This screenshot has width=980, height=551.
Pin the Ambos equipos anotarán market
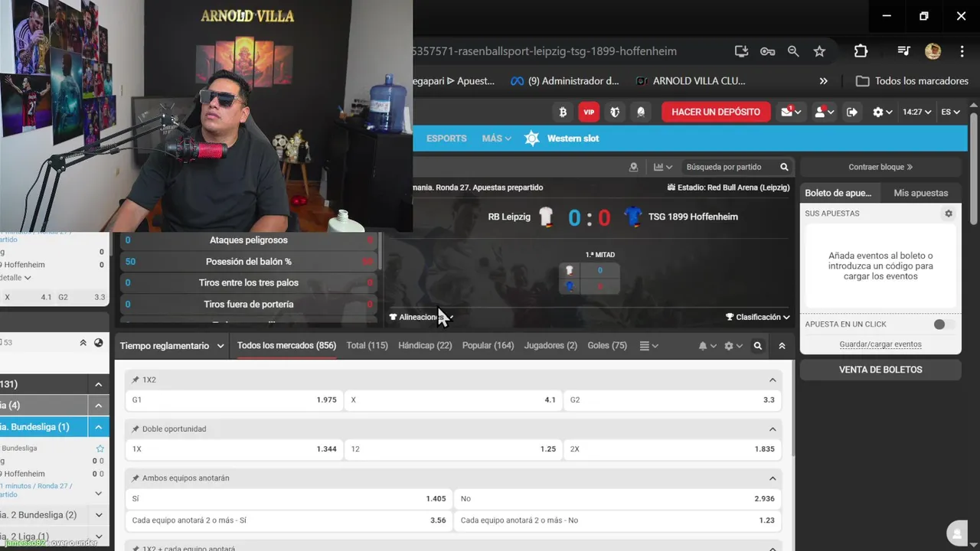(x=136, y=478)
